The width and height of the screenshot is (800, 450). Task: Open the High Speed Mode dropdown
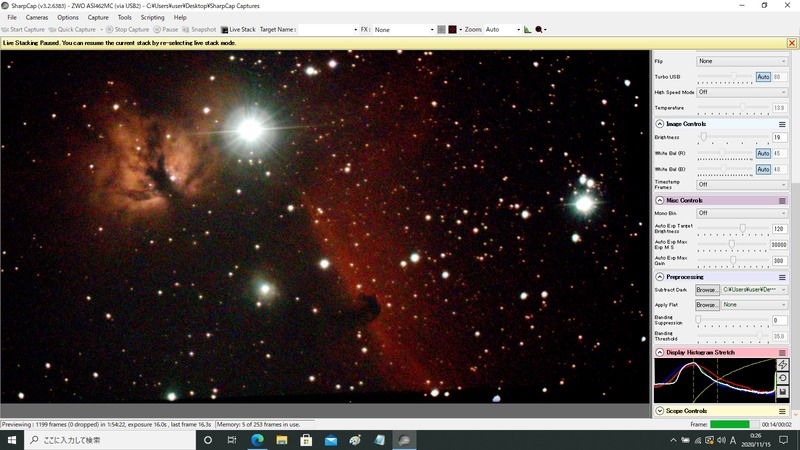(x=742, y=92)
